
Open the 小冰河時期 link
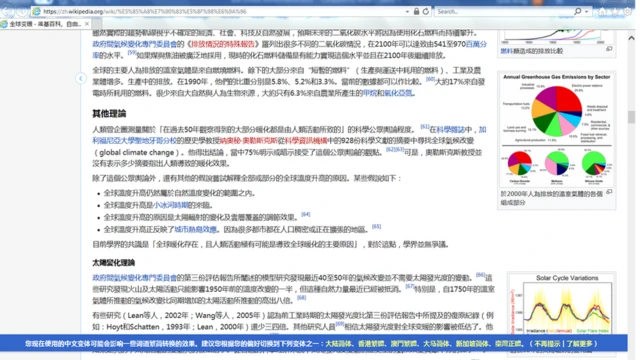(x=170, y=205)
